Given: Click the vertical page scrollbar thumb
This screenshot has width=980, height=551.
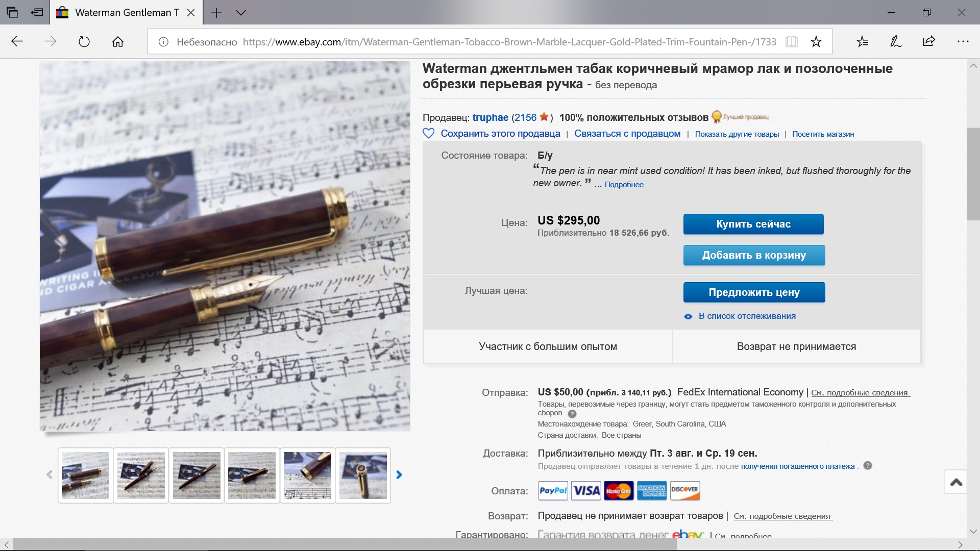Looking at the screenshot, I should point(973,173).
